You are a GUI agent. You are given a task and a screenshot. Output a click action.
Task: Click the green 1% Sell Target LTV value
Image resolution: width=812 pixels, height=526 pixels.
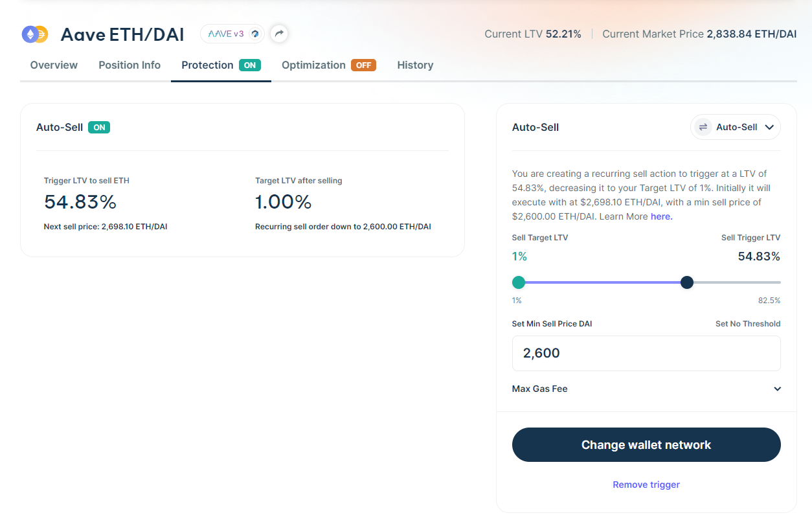(x=519, y=257)
